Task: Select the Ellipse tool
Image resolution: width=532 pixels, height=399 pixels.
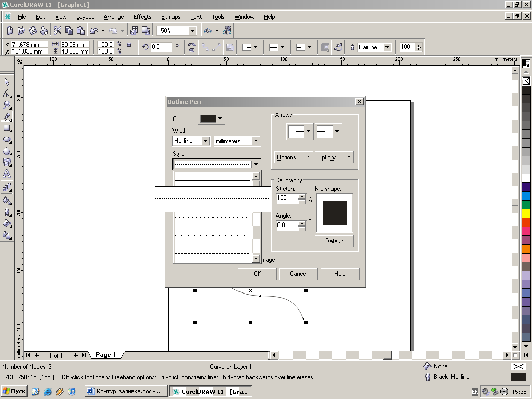Action: tap(7, 140)
